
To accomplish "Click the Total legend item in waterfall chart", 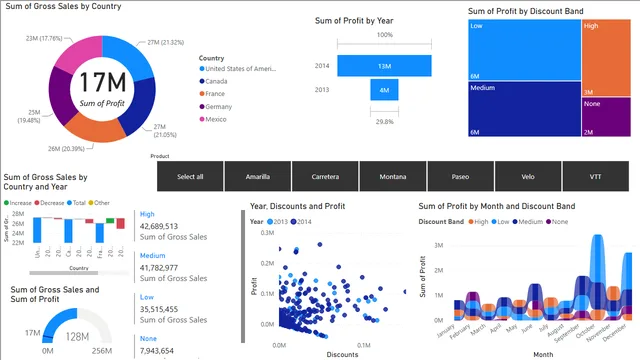I will point(76,203).
